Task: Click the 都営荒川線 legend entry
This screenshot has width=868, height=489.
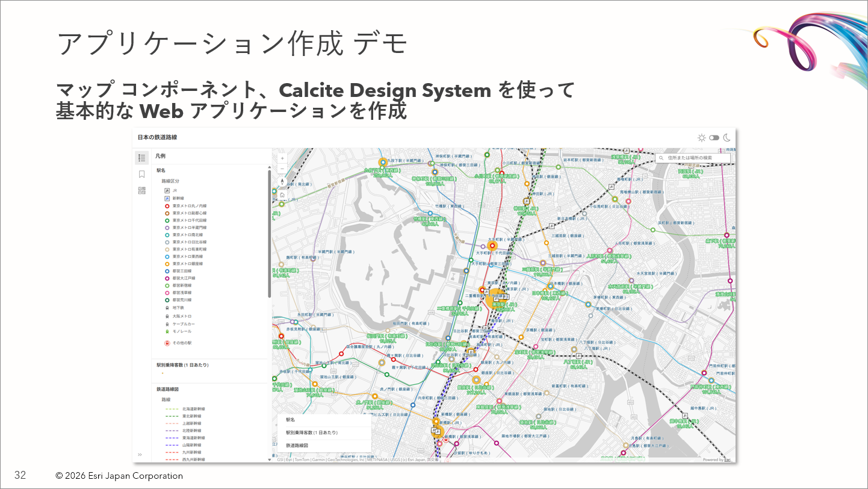Action: click(178, 300)
